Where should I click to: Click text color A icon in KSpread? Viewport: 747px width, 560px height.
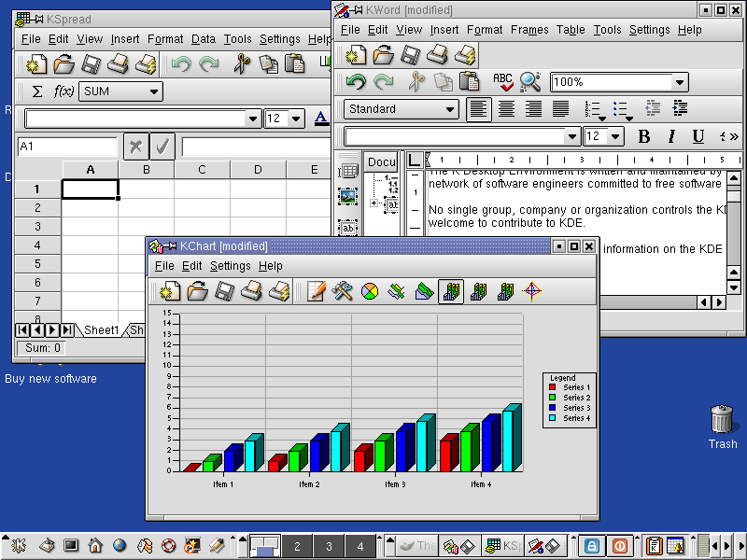point(321,119)
